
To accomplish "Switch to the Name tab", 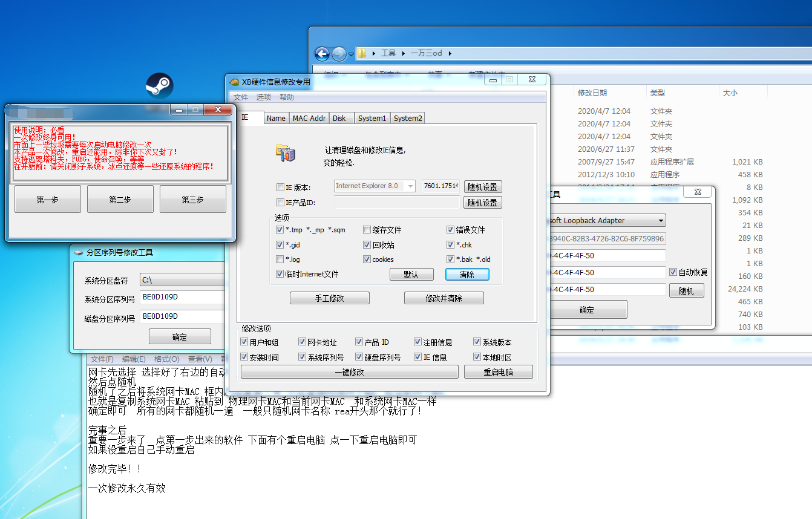I will [276, 118].
